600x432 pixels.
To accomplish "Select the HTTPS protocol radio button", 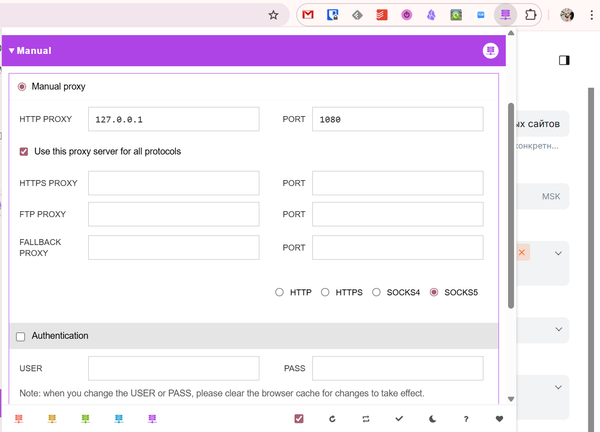I will 325,292.
